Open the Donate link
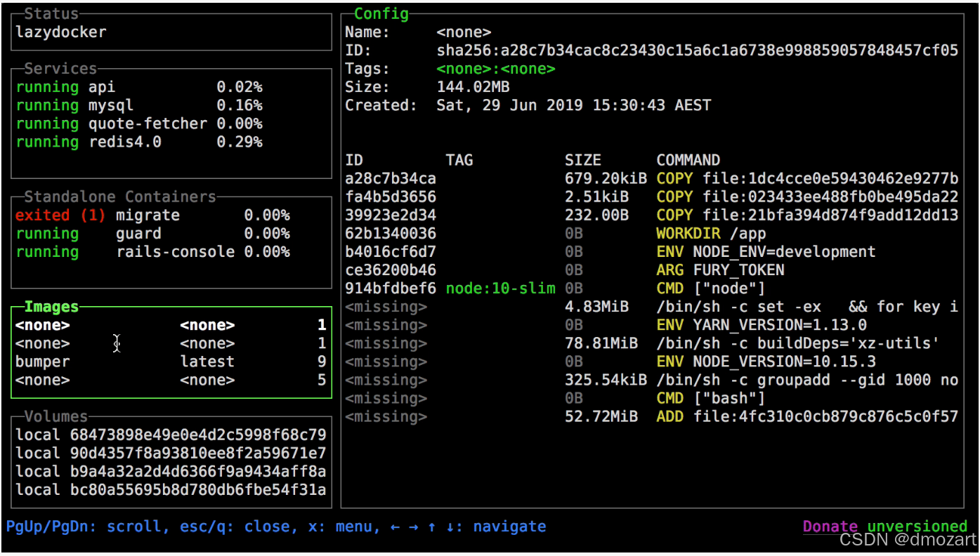980x556 pixels. [830, 527]
